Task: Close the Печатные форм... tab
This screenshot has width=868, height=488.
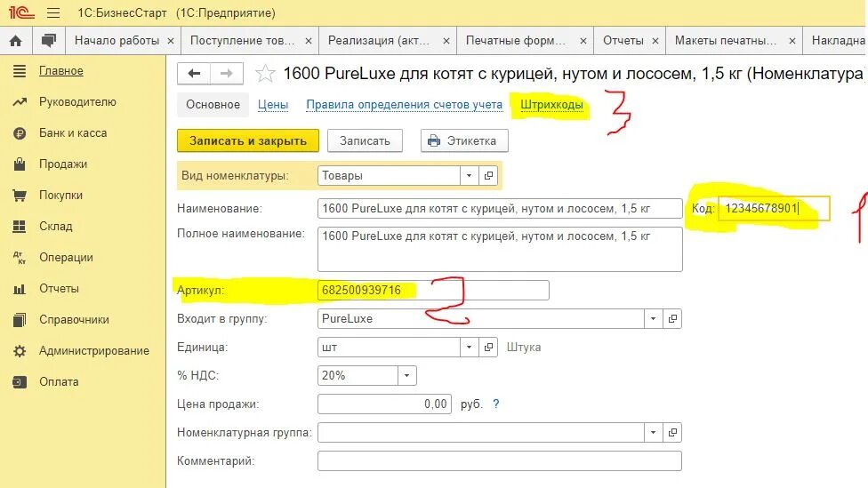Action: [583, 41]
